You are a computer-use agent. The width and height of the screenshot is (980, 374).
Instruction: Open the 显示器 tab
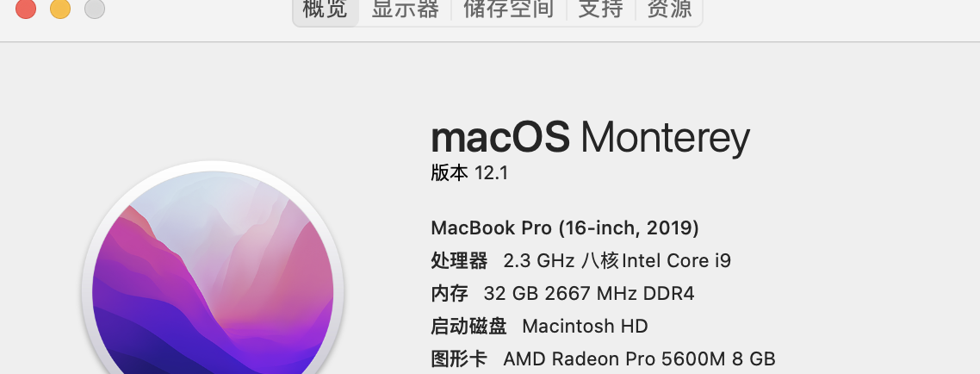405,9
